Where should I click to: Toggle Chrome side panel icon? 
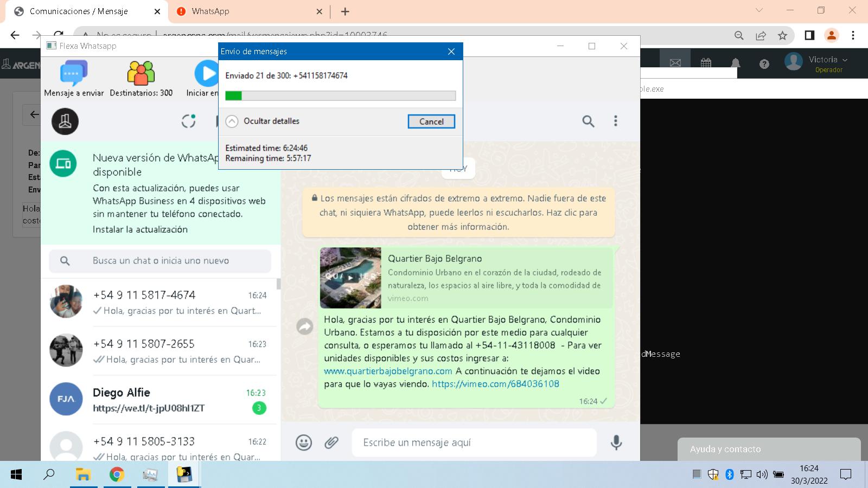click(x=809, y=35)
